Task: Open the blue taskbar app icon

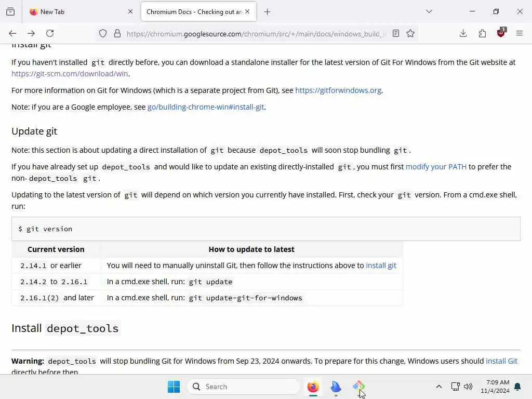Action: [x=336, y=387]
